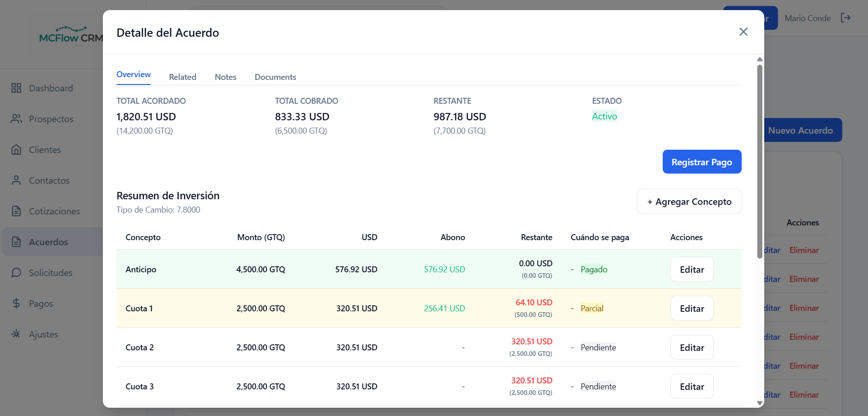Open the Cotizaciones section

(54, 211)
